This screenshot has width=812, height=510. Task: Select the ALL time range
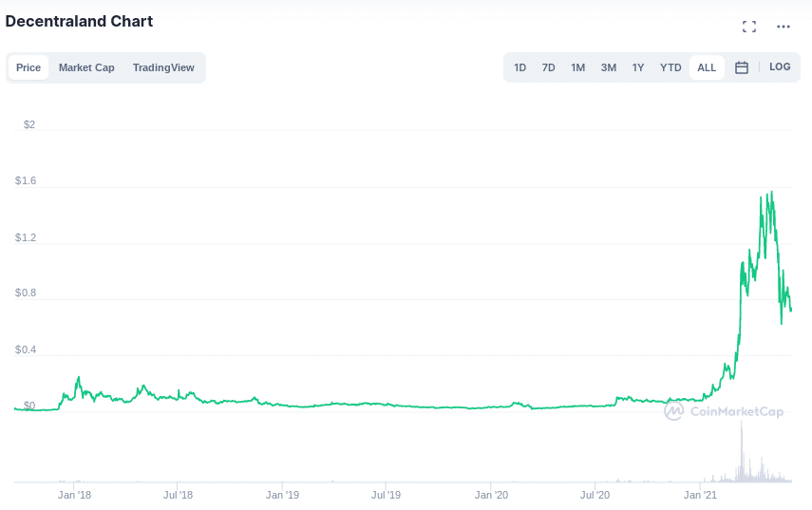pyautogui.click(x=707, y=67)
